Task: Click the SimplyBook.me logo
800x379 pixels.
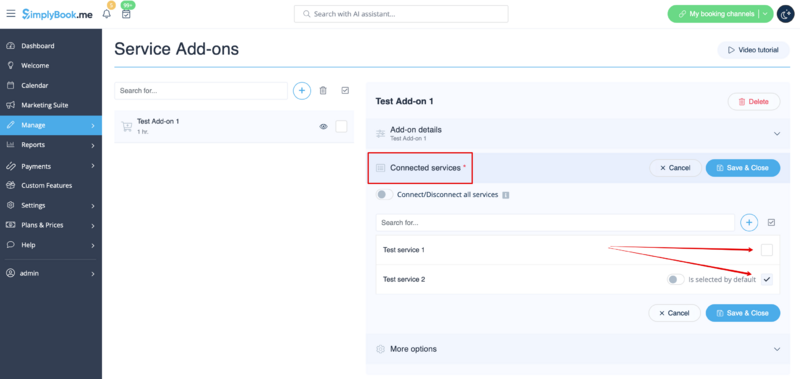Action: (x=57, y=14)
